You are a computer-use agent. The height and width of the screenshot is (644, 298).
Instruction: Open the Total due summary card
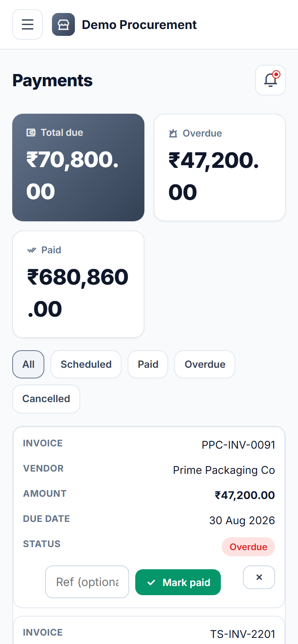78,167
